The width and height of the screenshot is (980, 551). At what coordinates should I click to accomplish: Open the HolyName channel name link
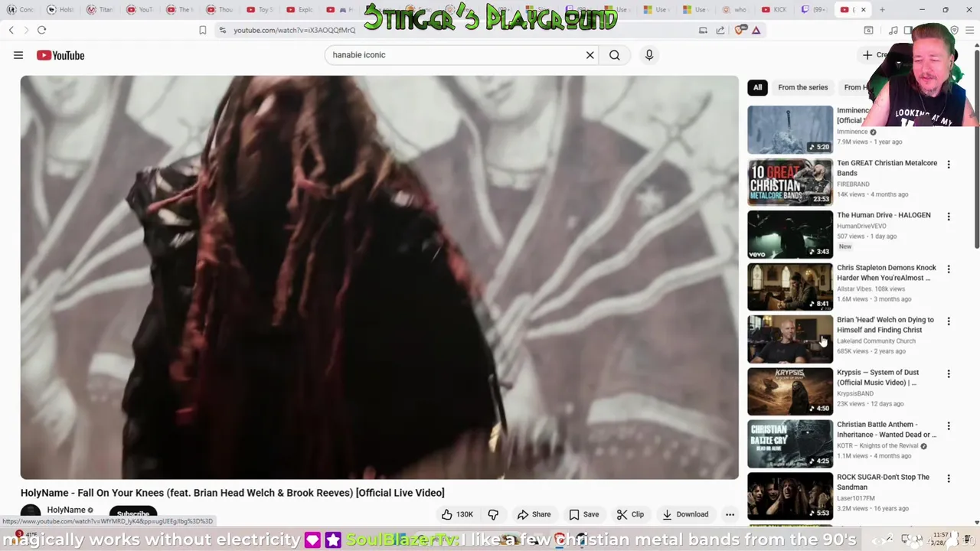[66, 510]
